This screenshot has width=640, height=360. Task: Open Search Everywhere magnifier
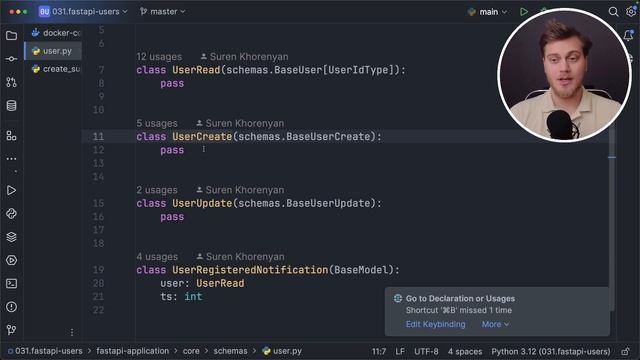[x=613, y=12]
